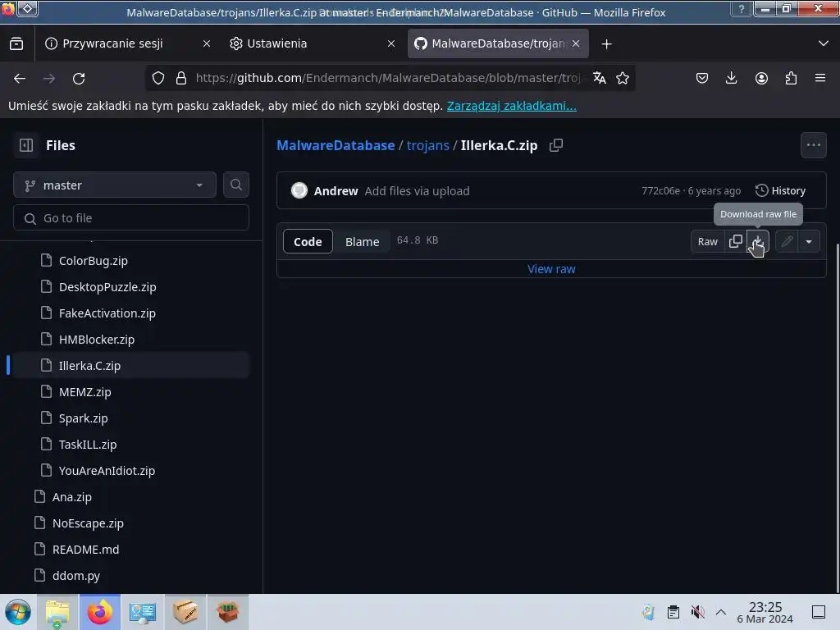Close the MalwareDatabase tab
The height and width of the screenshot is (630, 840).
pyautogui.click(x=576, y=43)
